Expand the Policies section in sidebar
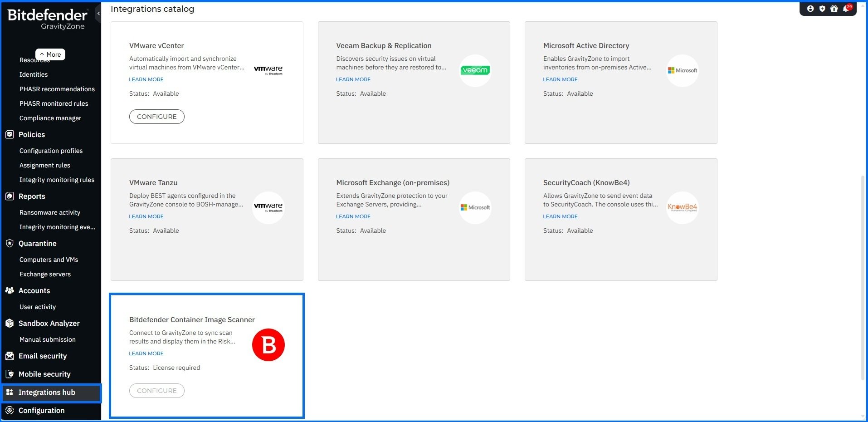868x422 pixels. (x=32, y=134)
